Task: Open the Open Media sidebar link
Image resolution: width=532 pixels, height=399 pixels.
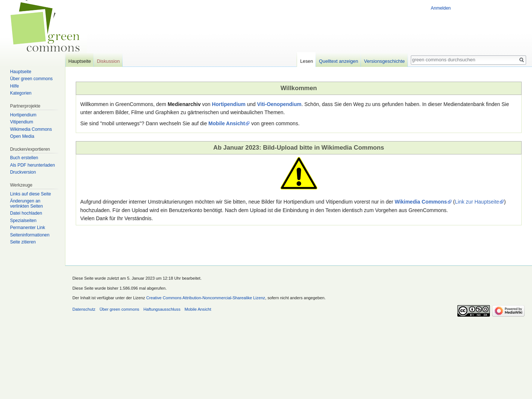Action: point(22,136)
